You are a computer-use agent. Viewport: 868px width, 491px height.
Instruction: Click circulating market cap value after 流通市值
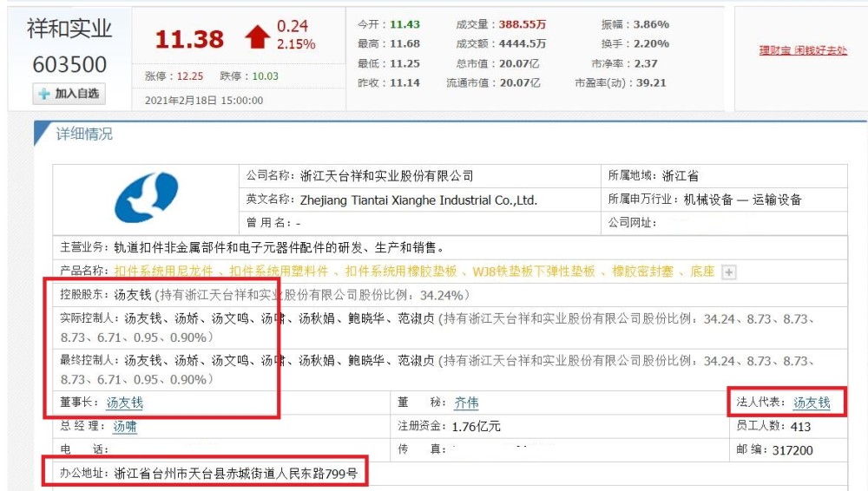coord(520,83)
